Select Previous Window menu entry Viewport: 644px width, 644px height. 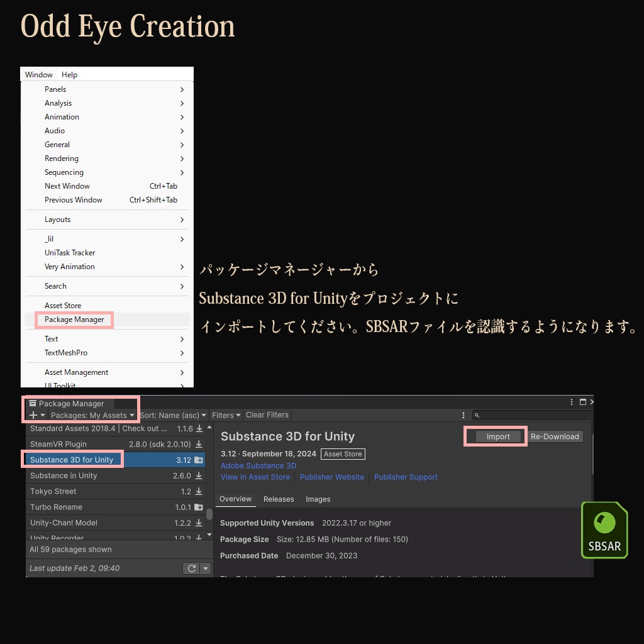[107, 200]
